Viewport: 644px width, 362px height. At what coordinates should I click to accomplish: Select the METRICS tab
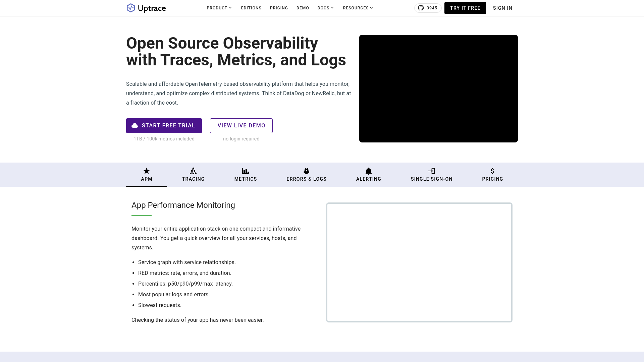246,179
